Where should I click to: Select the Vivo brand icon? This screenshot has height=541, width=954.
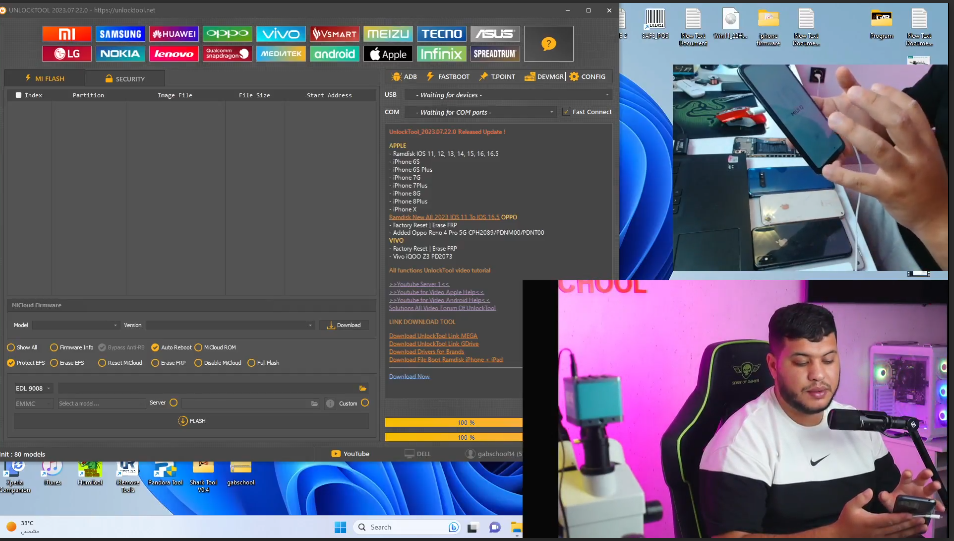coord(281,34)
